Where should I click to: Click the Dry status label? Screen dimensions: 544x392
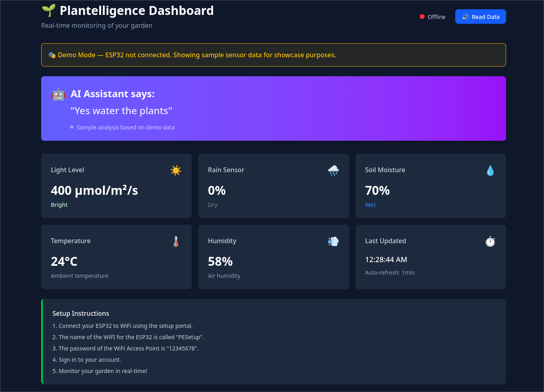(x=213, y=205)
